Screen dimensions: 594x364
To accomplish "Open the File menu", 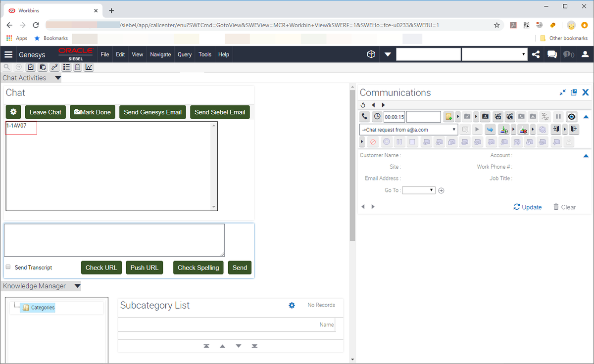I will [105, 54].
